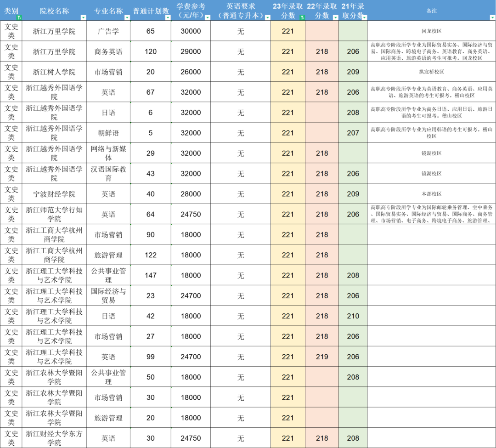The width and height of the screenshot is (496, 448).
Task: Select the 镜湖校区 note in 网络与新媒体 row
Action: 431,153
